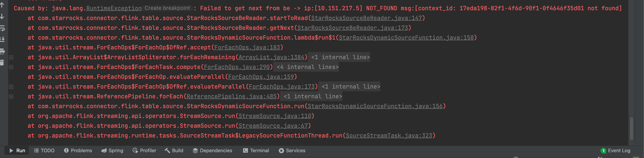Image resolution: width=644 pixels, height=158 pixels.
Task: Open the Problems tool window
Action: click(x=78, y=150)
